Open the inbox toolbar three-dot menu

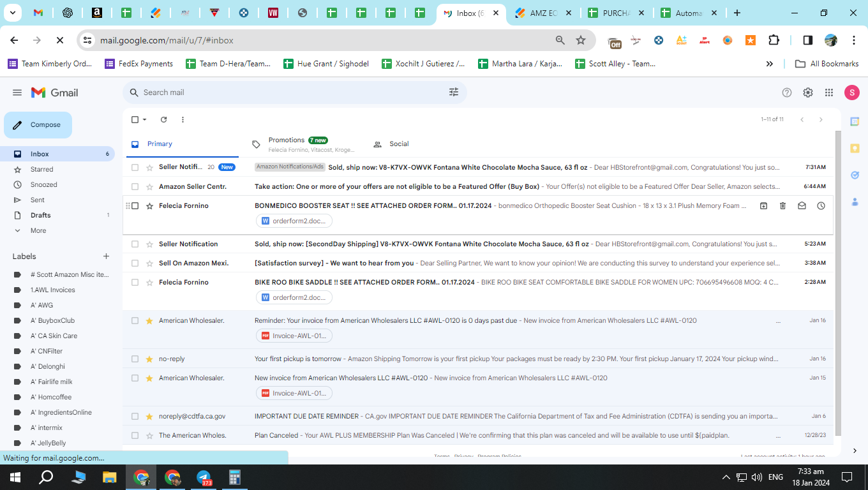click(x=183, y=119)
